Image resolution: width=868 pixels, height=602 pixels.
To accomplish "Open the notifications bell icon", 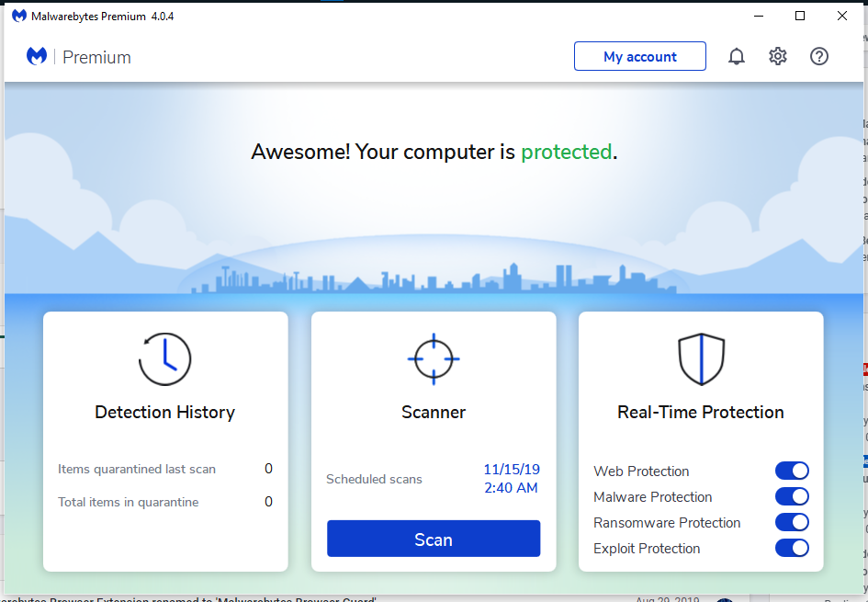I will pyautogui.click(x=737, y=56).
